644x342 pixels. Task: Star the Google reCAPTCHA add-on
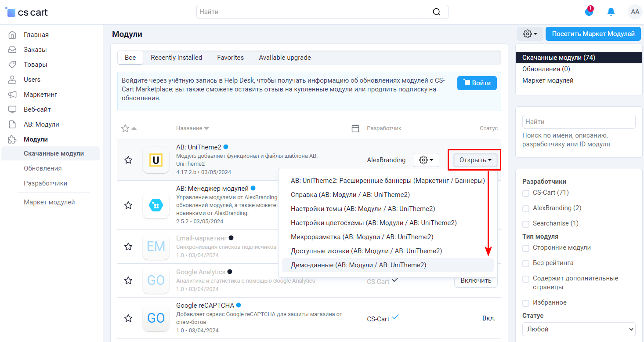coord(128,318)
